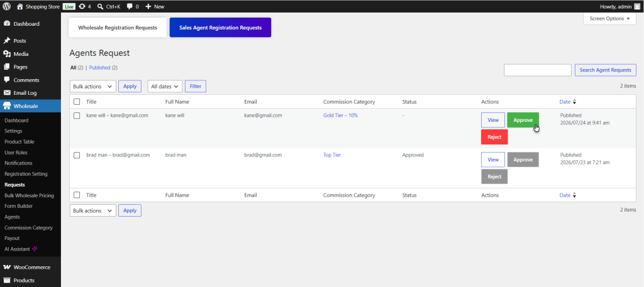Image resolution: width=644 pixels, height=287 pixels.
Task: Click the updates icon showing 4
Action: pyautogui.click(x=82, y=6)
